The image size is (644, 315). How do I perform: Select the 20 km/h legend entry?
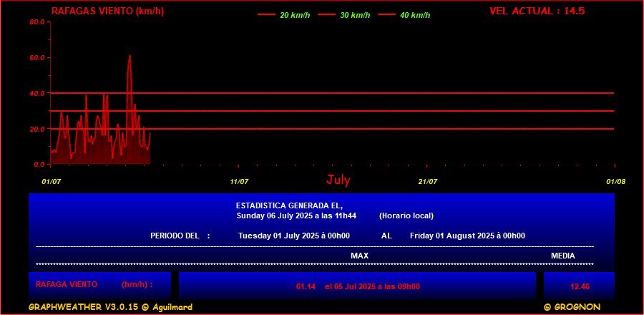[284, 15]
